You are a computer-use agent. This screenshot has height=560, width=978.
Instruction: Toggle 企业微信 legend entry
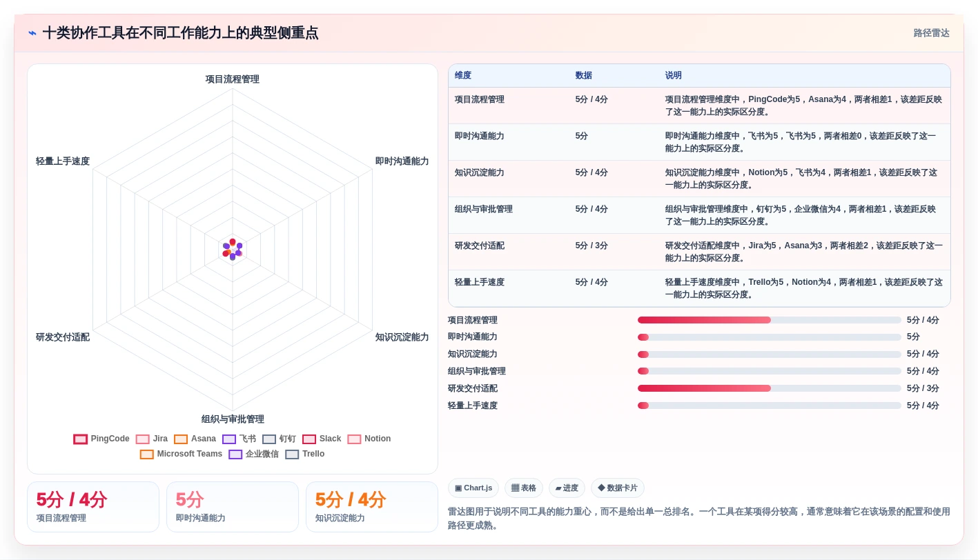[253, 454]
